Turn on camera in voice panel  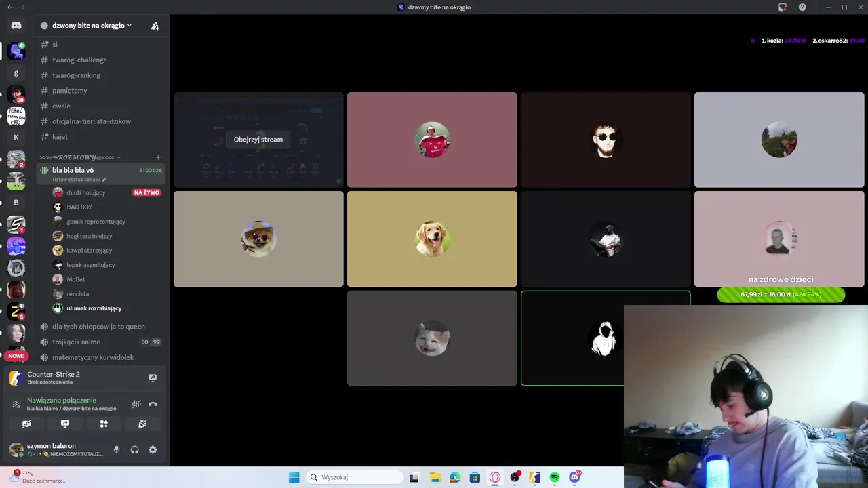(x=26, y=424)
